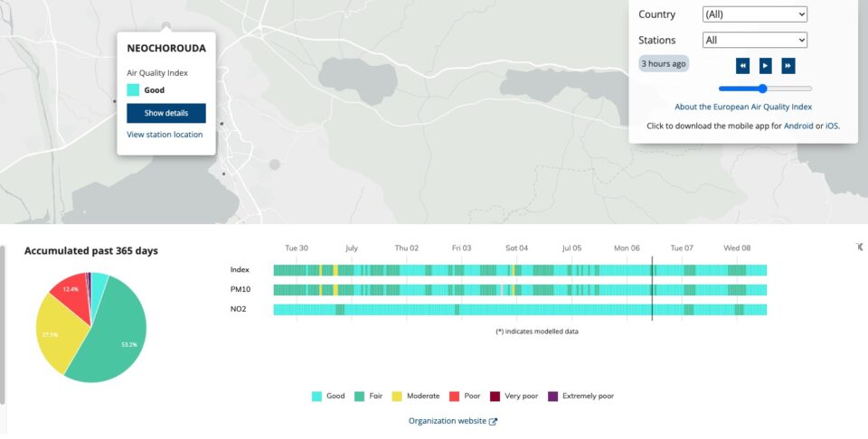Click the left panel vertical scrollbar

tap(2, 325)
